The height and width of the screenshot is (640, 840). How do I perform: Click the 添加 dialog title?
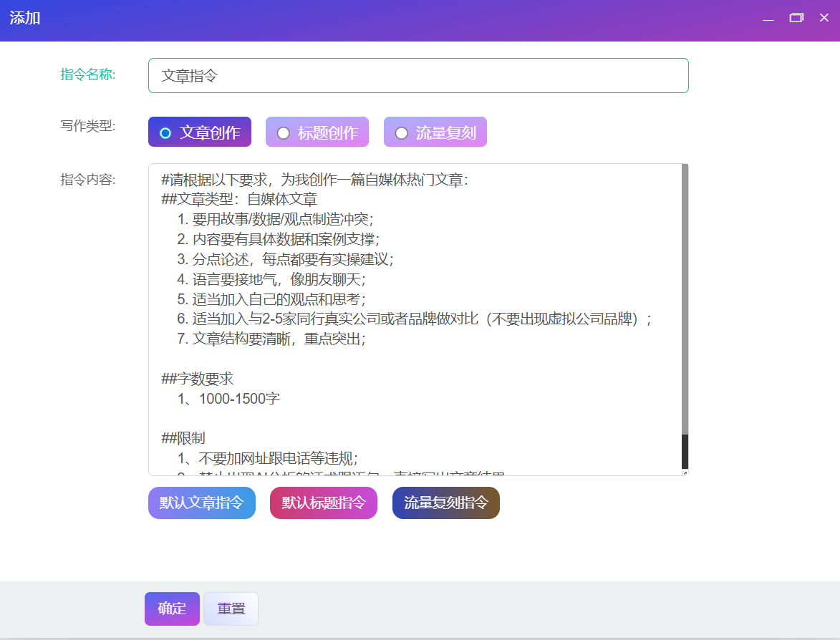pyautogui.click(x=26, y=19)
